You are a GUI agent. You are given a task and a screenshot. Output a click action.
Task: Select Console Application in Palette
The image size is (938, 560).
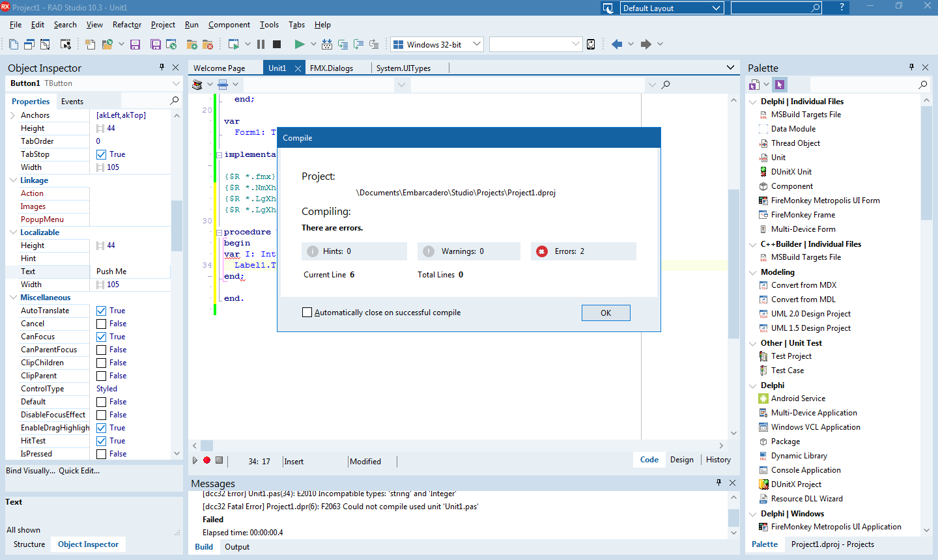[x=806, y=470]
